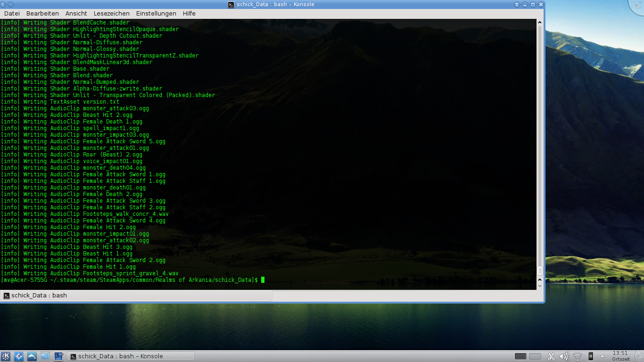
Task: Open the KDE application launcher
Action: [6, 356]
